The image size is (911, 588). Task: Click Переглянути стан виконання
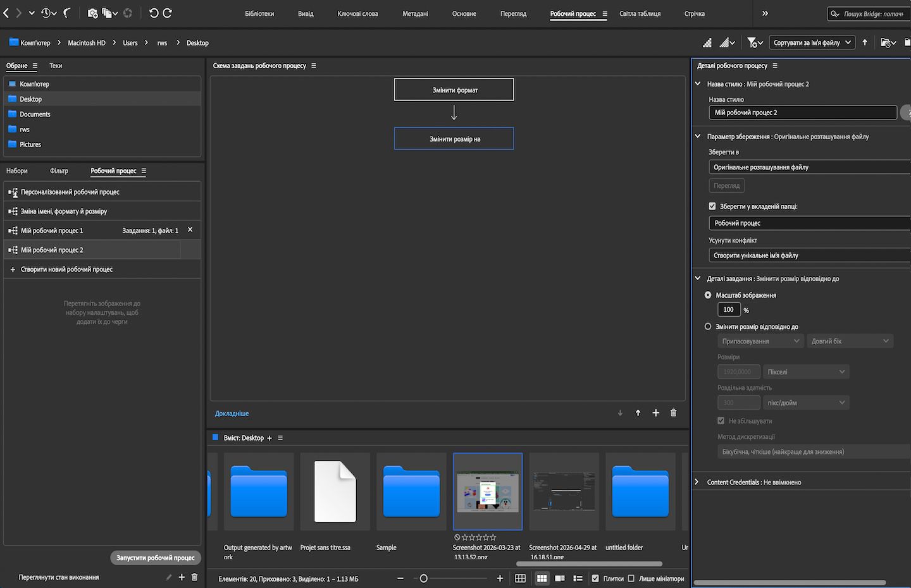[x=59, y=577]
